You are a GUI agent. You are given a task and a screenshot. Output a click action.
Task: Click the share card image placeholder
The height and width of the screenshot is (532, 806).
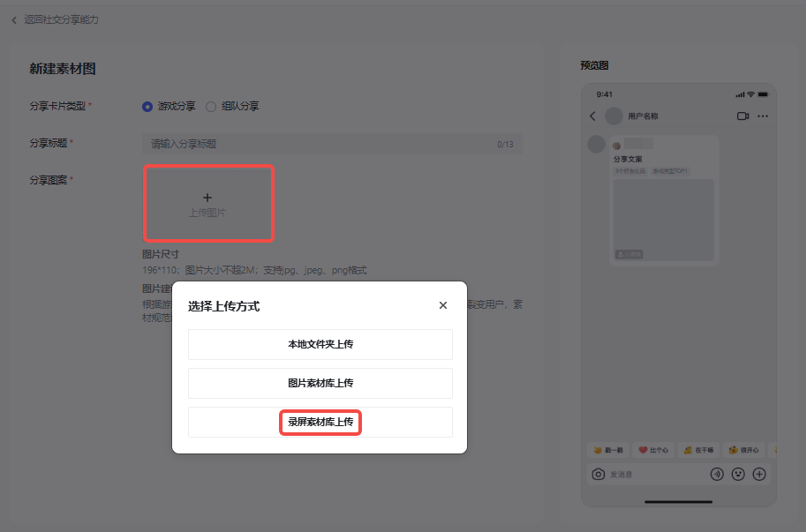tap(663, 220)
